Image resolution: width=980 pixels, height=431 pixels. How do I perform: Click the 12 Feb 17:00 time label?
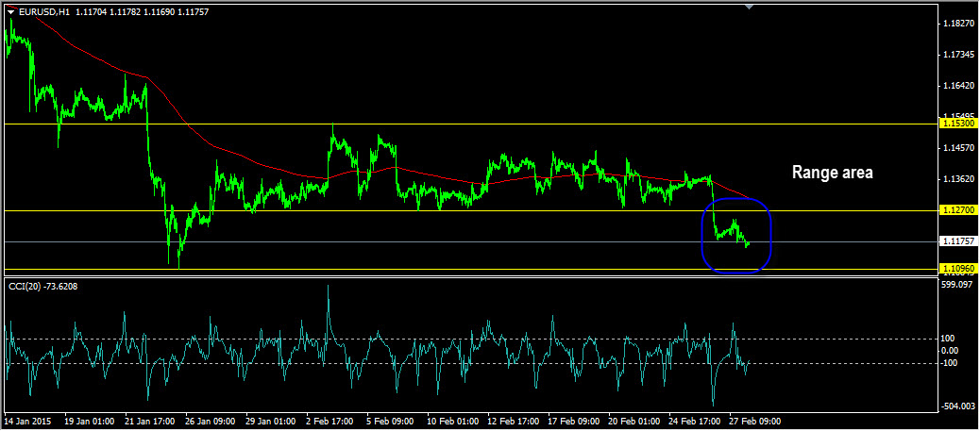[512, 421]
